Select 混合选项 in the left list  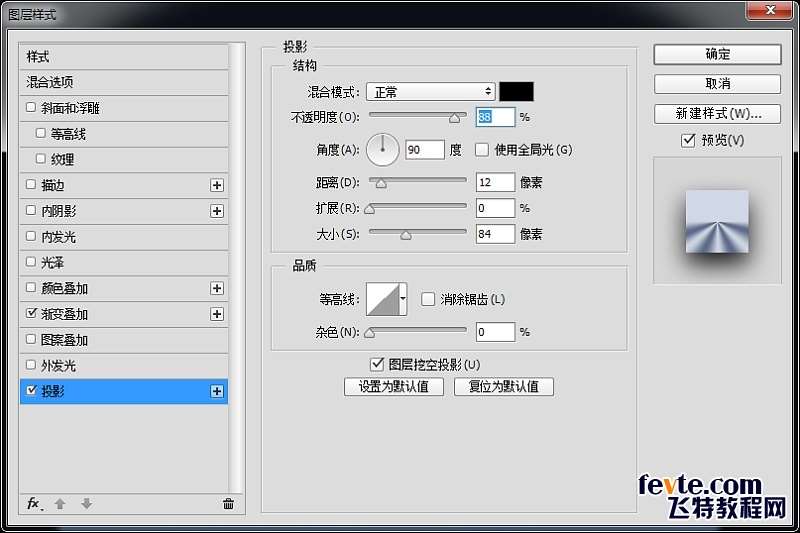(124, 82)
